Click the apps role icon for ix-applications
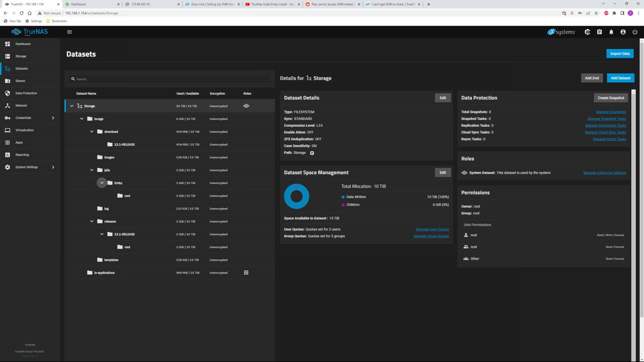The width and height of the screenshot is (644, 362). [246, 273]
